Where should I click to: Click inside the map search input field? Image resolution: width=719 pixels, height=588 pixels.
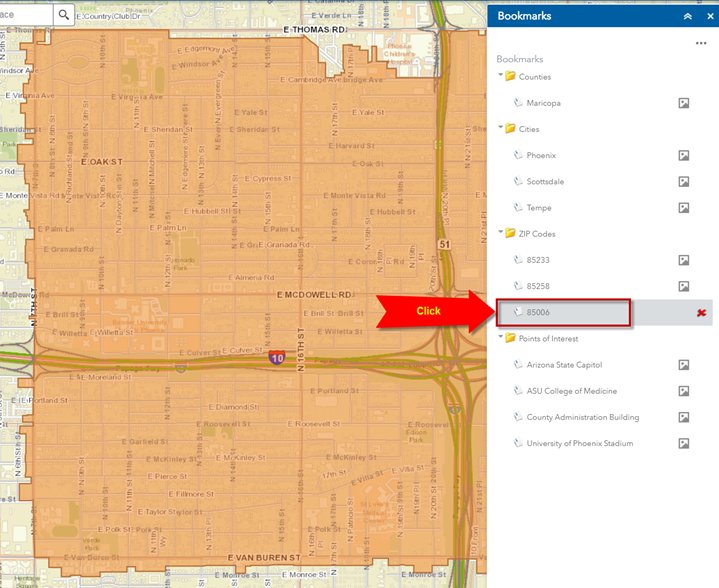[25, 14]
